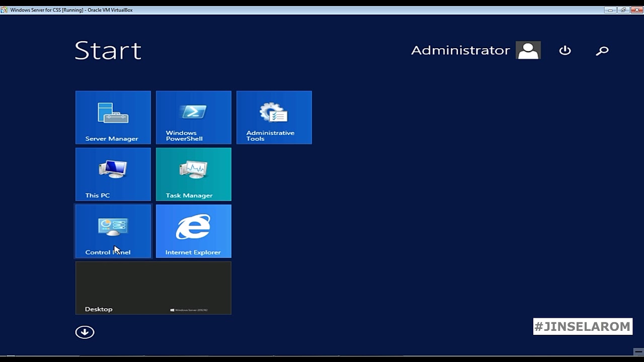This screenshot has height=362, width=644.
Task: Open the This PC tile
Action: 113,174
